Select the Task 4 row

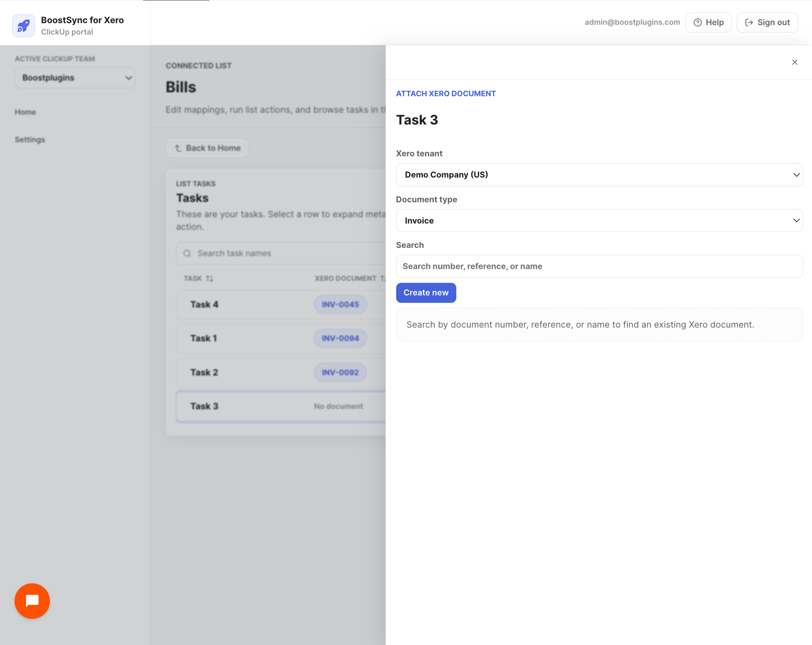[x=281, y=304]
